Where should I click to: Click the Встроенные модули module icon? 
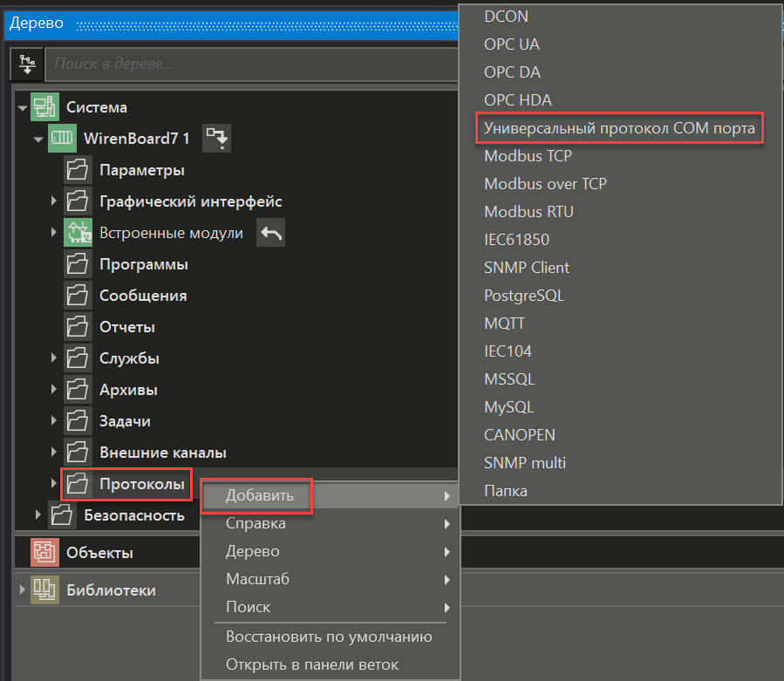pos(78,233)
